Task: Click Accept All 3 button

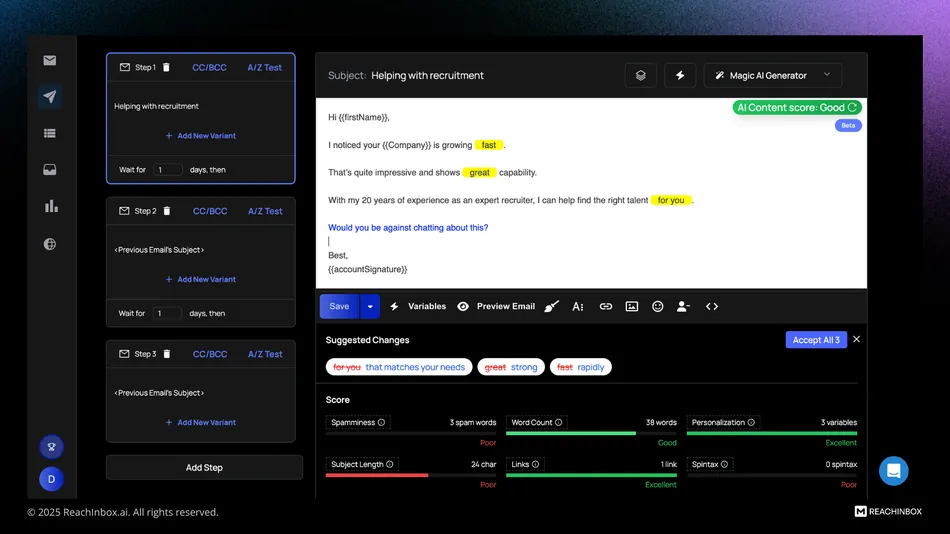Action: [x=816, y=339]
